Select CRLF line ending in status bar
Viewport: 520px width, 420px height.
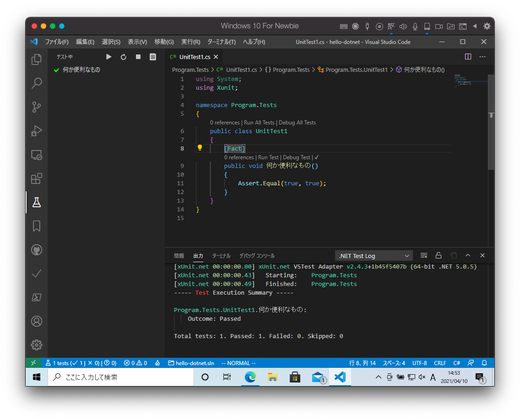[x=440, y=363]
